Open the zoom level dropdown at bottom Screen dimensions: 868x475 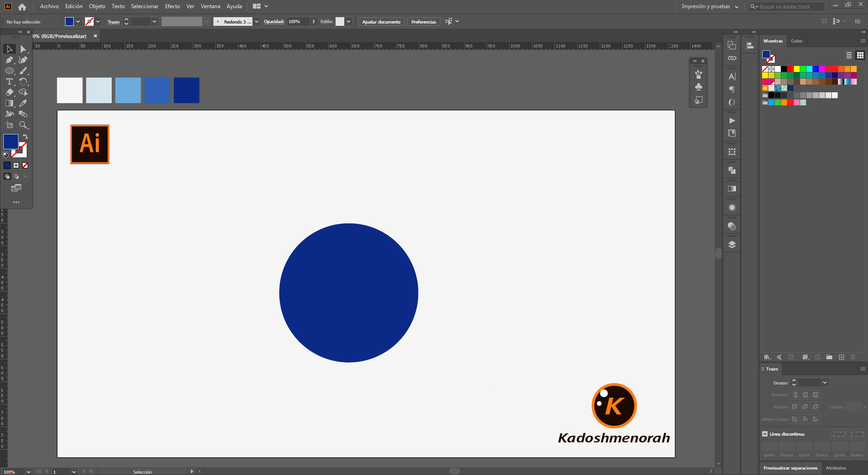[x=28, y=472]
